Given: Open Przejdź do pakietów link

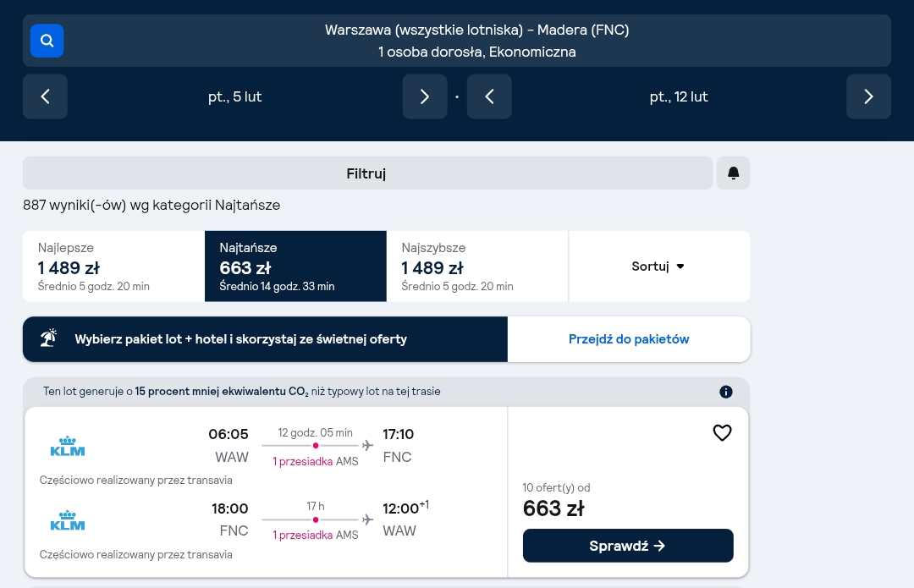Looking at the screenshot, I should (628, 339).
